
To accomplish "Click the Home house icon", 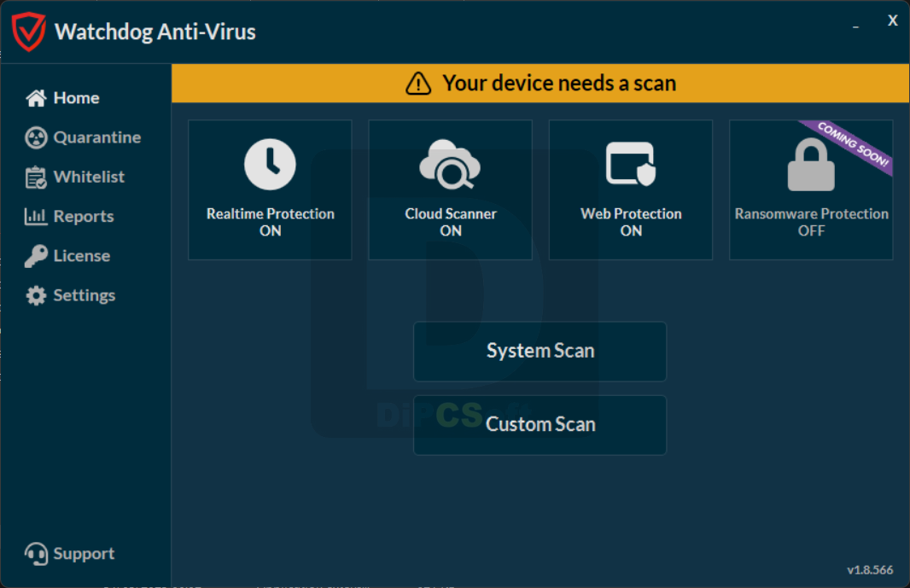I will [36, 98].
